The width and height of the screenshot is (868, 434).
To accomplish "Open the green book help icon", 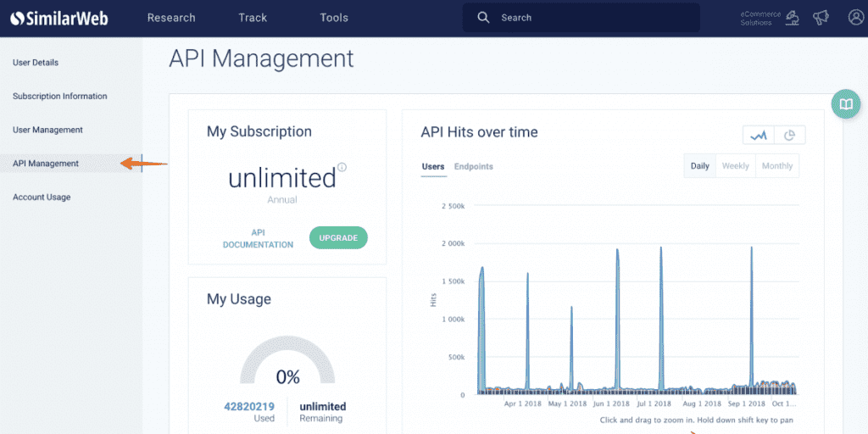I will pyautogui.click(x=845, y=104).
